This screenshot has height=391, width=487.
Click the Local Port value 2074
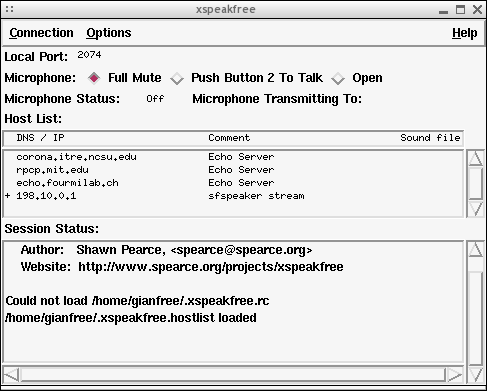[89, 55]
